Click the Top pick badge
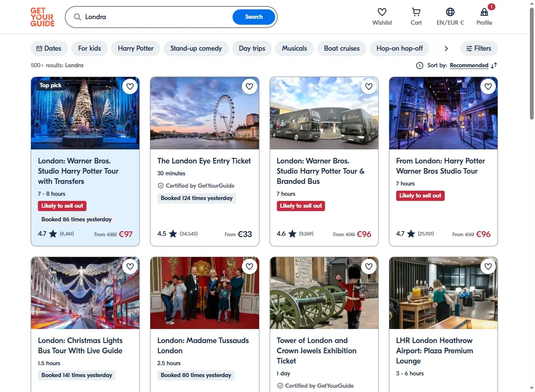The image size is (535, 392). click(x=50, y=86)
